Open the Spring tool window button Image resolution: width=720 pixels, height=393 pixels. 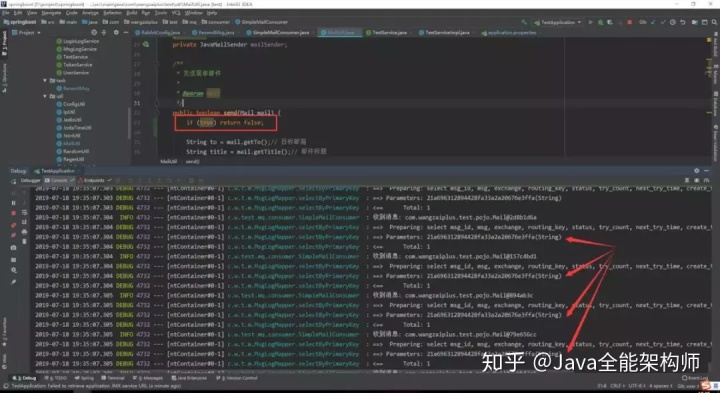[x=84, y=378]
